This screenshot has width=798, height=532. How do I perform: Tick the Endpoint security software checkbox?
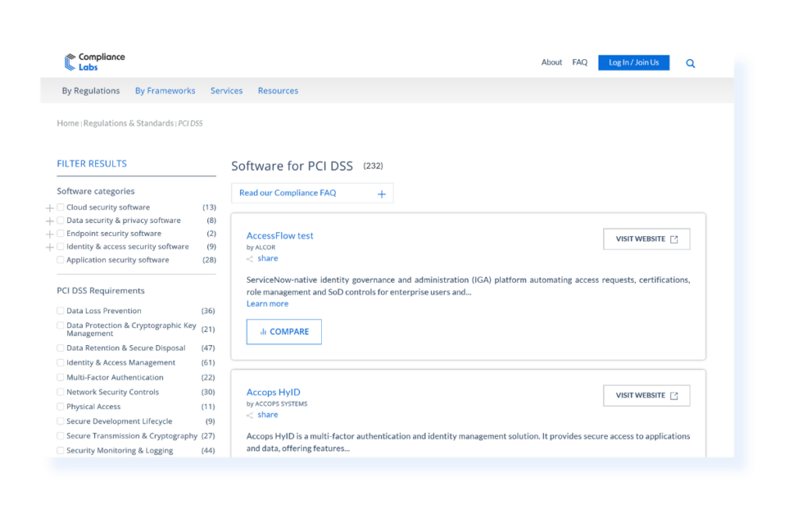point(61,234)
